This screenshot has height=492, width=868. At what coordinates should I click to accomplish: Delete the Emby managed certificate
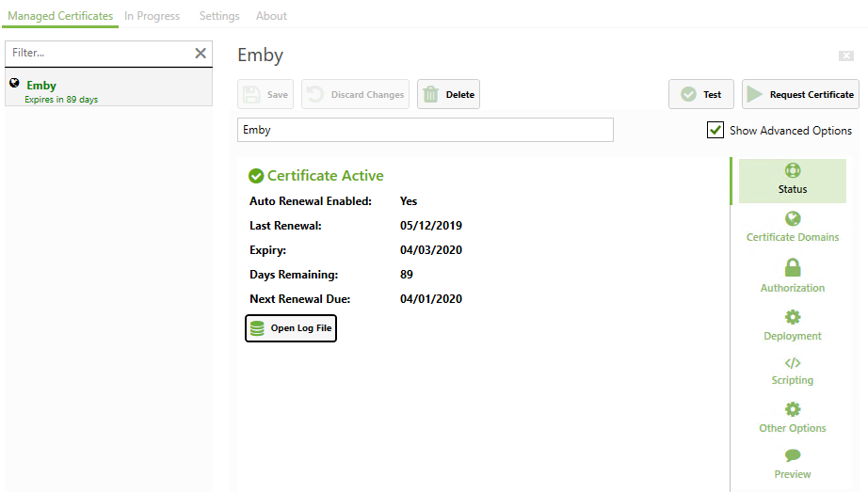click(x=448, y=94)
